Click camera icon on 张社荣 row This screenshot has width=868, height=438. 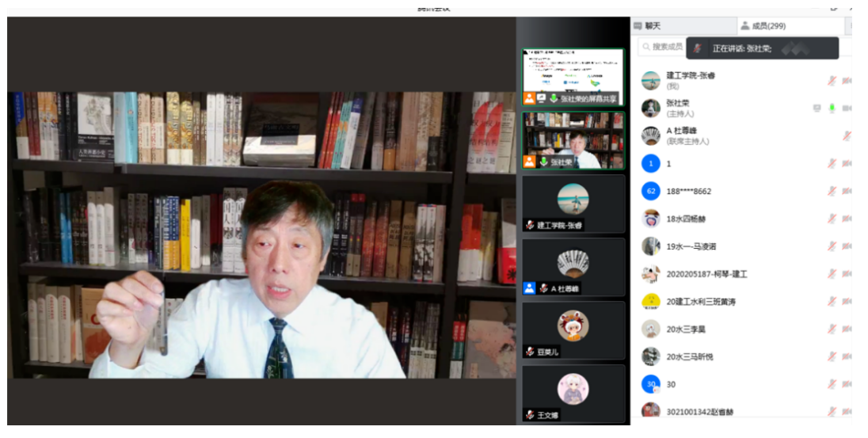(847, 109)
